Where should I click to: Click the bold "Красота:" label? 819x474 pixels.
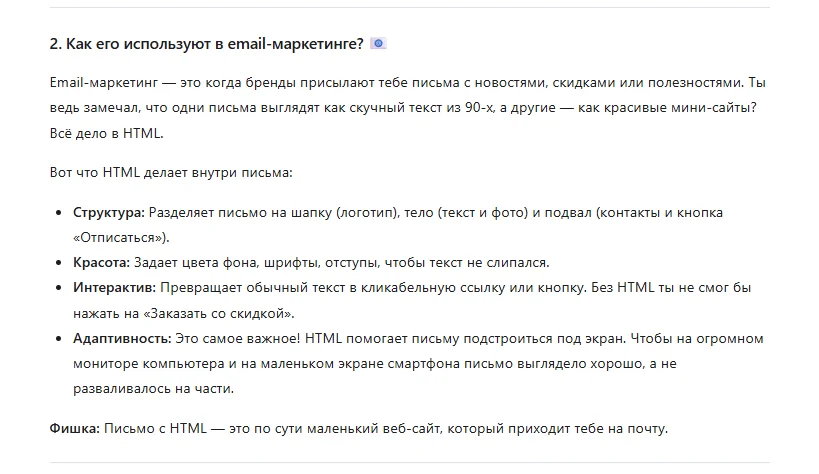(x=101, y=262)
